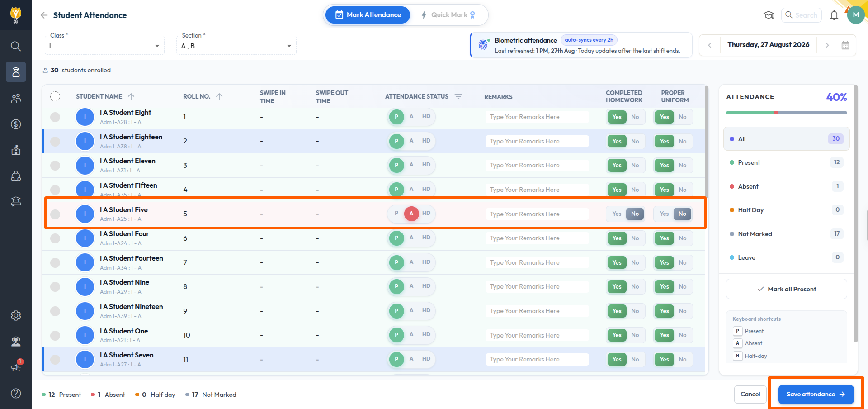Image resolution: width=868 pixels, height=409 pixels.
Task: Toggle the select-all students checkbox
Action: [55, 96]
